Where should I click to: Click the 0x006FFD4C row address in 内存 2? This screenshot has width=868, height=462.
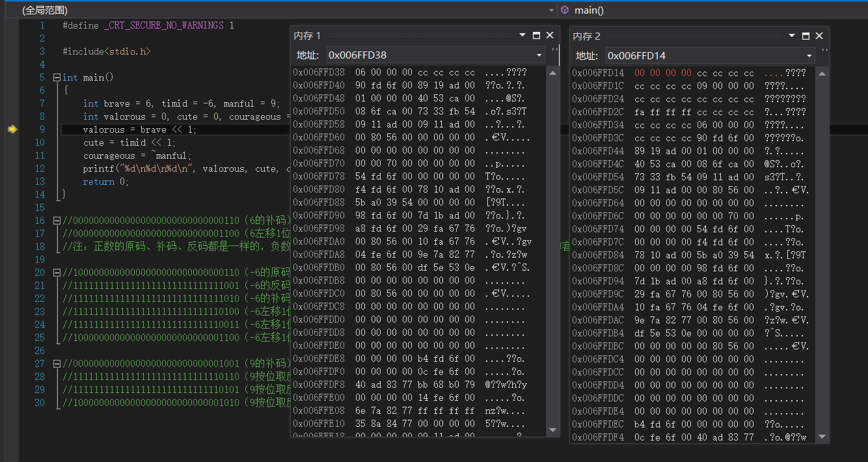pos(598,164)
